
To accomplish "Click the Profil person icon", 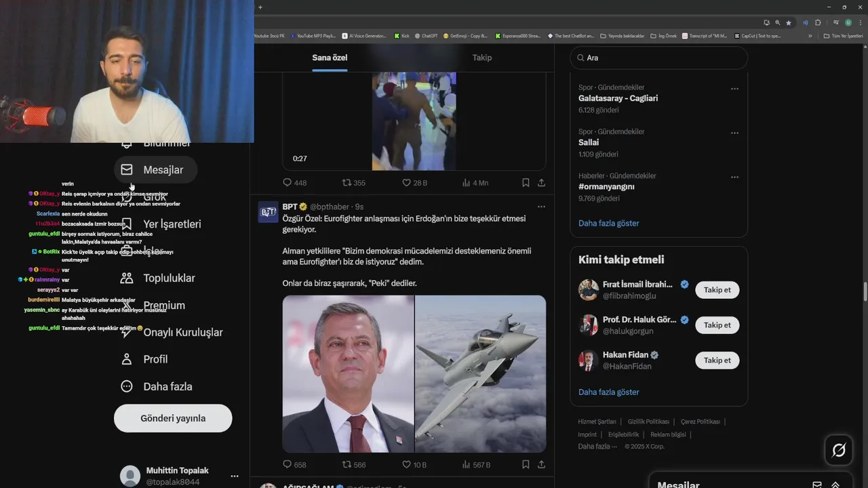I will pos(127,359).
